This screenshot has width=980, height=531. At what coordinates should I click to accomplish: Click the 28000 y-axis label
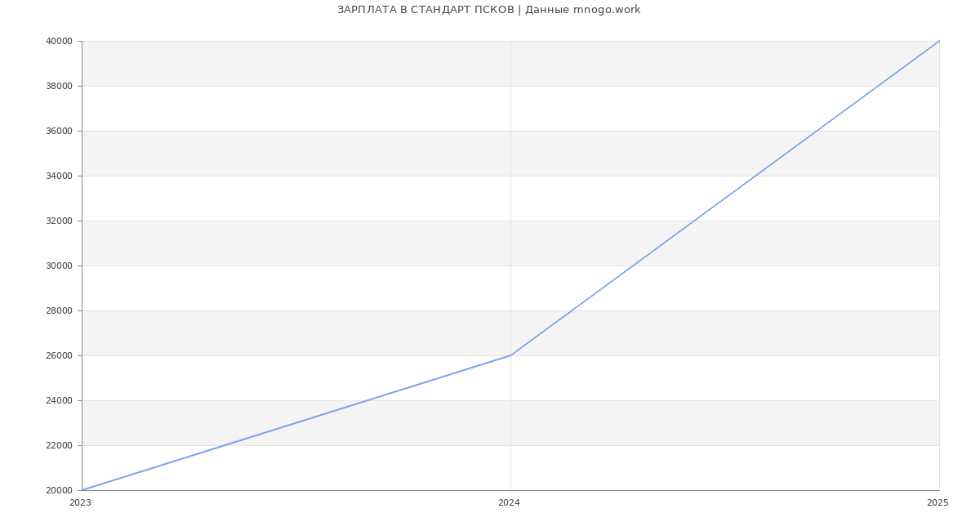(x=60, y=310)
